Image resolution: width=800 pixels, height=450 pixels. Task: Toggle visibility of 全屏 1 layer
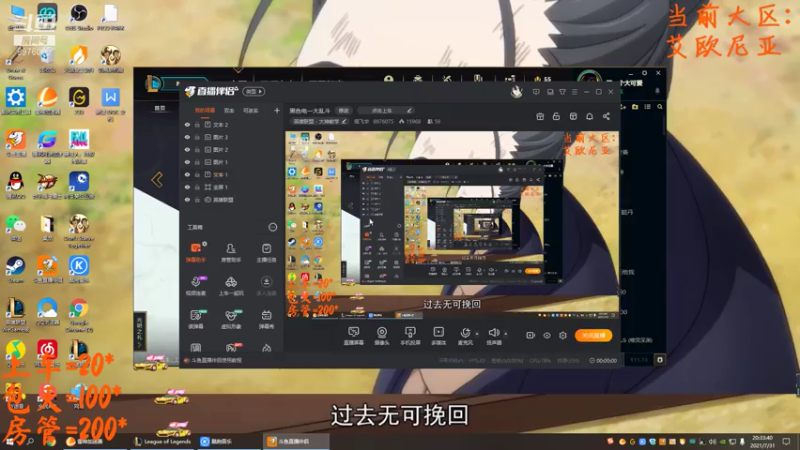[x=187, y=187]
